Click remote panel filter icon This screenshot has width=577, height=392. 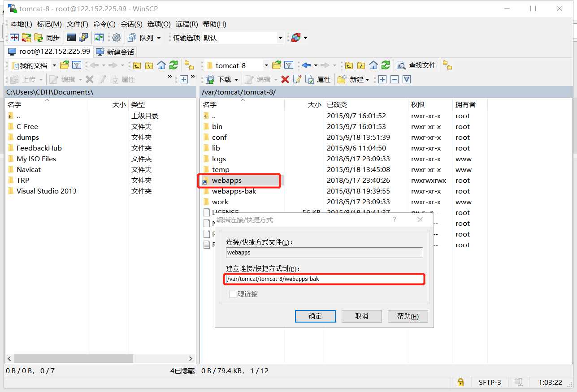tap(289, 65)
